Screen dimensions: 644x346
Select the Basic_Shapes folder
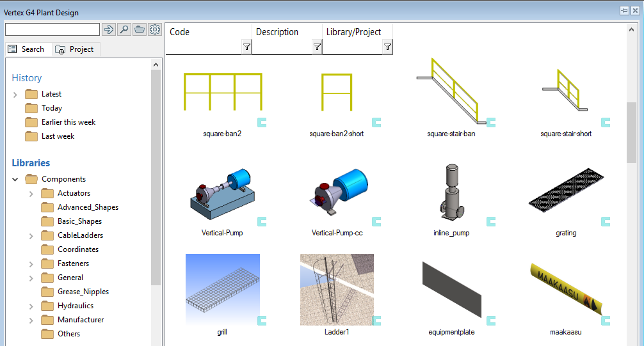[79, 221]
